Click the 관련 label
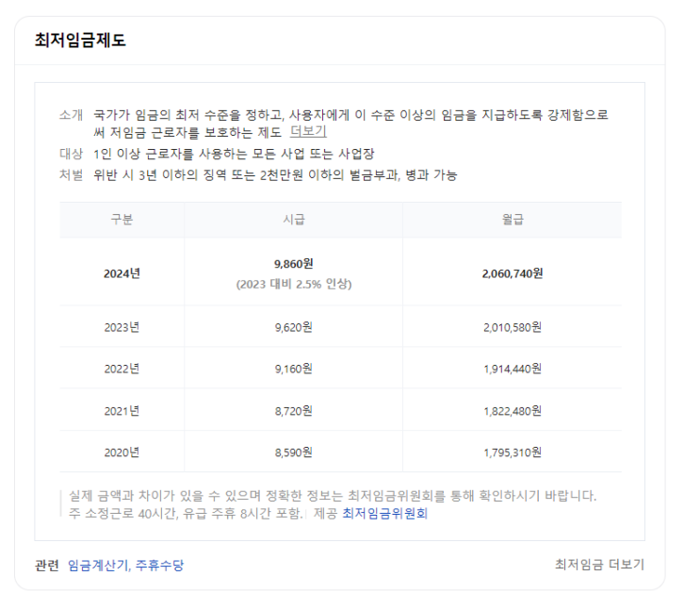The image size is (700, 609). (47, 566)
